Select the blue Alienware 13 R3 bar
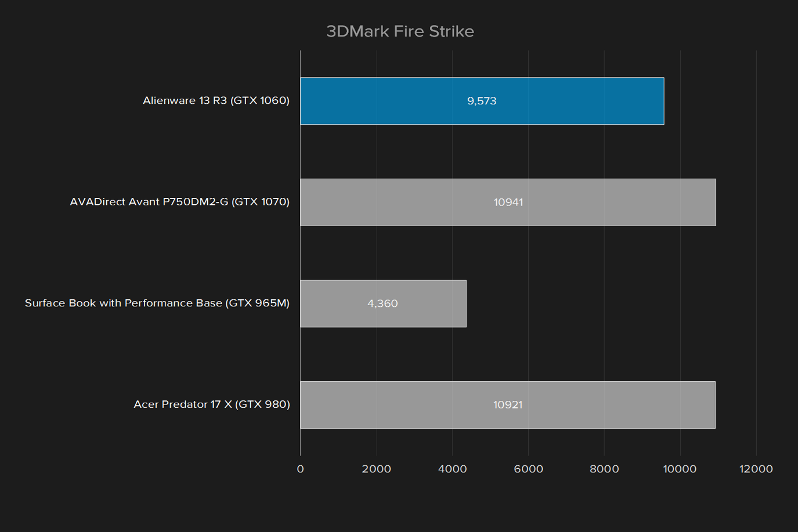Viewport: 798px width, 532px height. 482,101
